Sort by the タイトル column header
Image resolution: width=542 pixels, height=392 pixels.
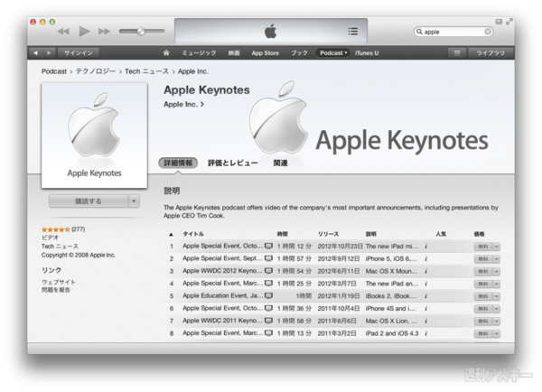click(x=193, y=234)
